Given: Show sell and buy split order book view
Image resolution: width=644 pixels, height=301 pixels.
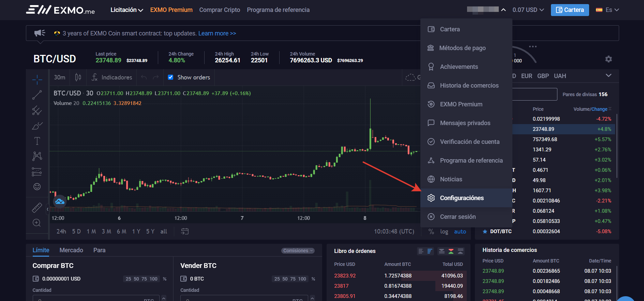Looking at the screenshot, I should click(451, 251).
